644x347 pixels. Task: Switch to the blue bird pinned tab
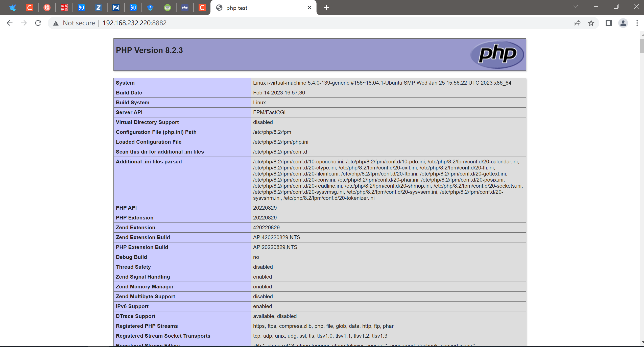pyautogui.click(x=12, y=8)
